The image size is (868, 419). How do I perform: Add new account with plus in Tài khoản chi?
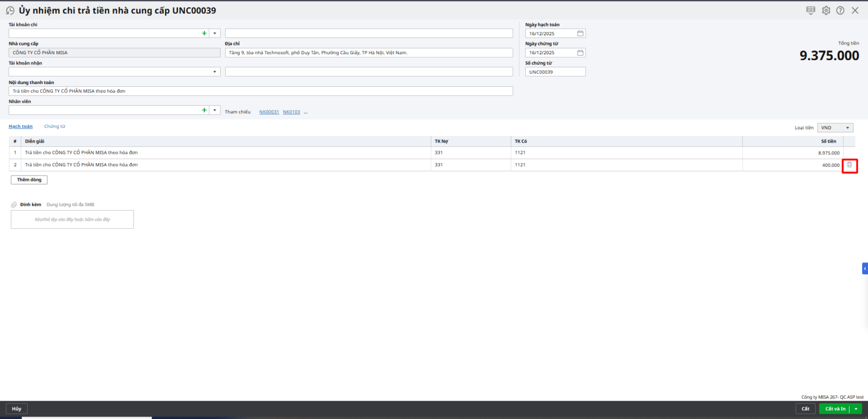(x=205, y=34)
